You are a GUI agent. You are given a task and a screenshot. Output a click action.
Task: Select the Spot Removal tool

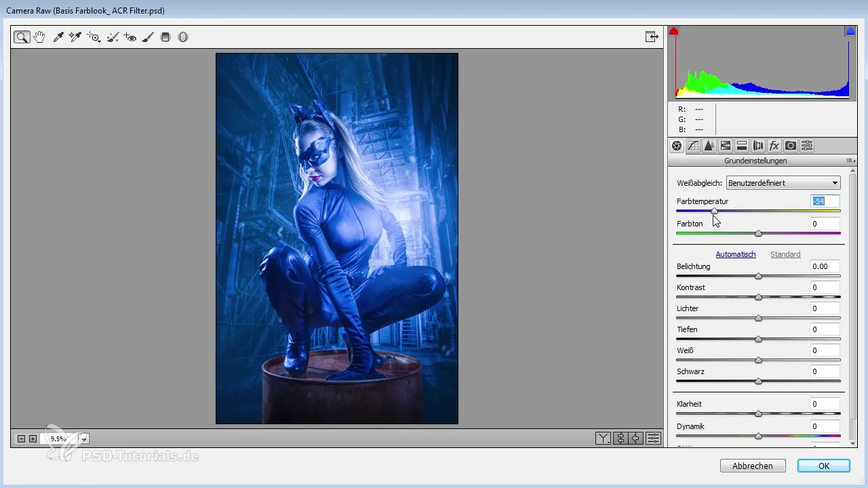click(x=113, y=37)
